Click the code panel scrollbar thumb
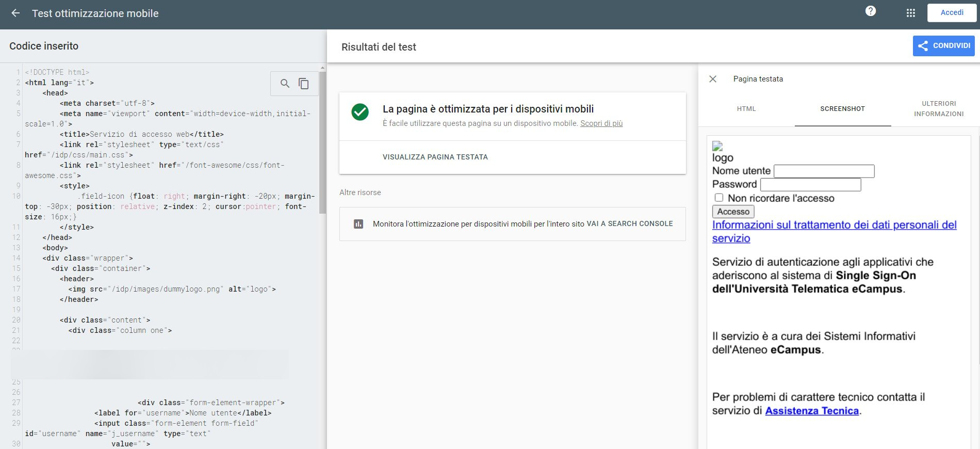The height and width of the screenshot is (449, 980). pyautogui.click(x=323, y=142)
